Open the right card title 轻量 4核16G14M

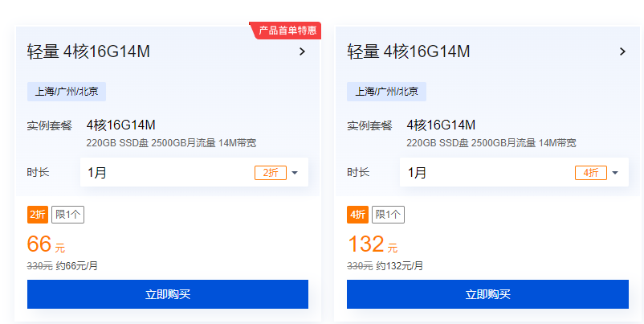click(x=408, y=51)
